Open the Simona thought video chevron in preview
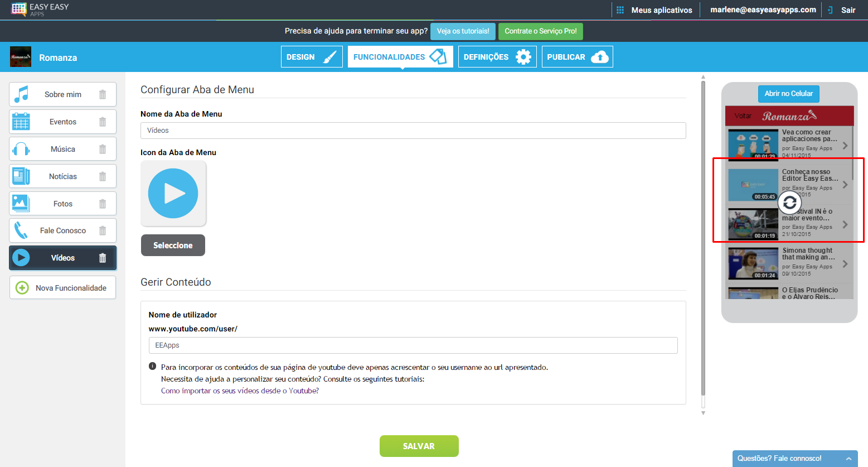 click(x=845, y=264)
